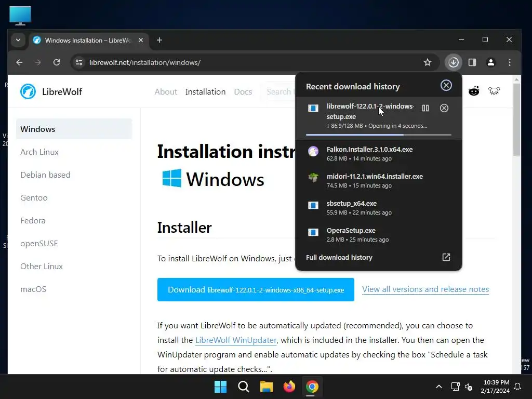
Task: Select Gentoo in the sidebar
Action: 34,197
